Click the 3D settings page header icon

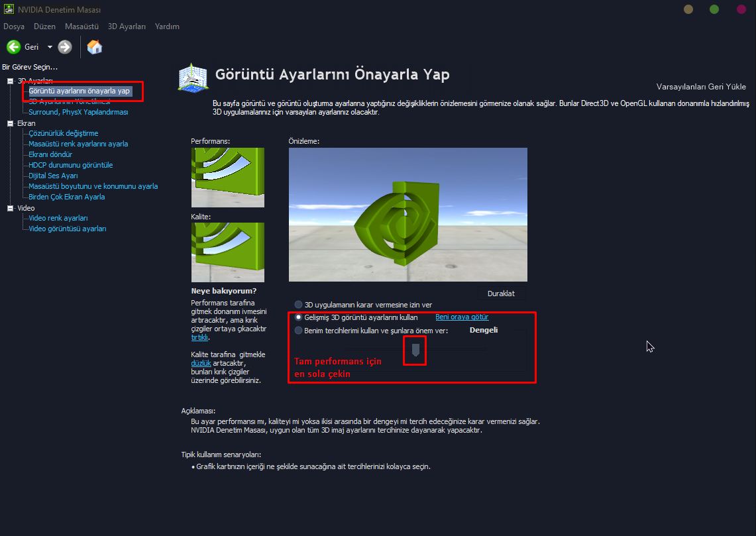click(193, 77)
